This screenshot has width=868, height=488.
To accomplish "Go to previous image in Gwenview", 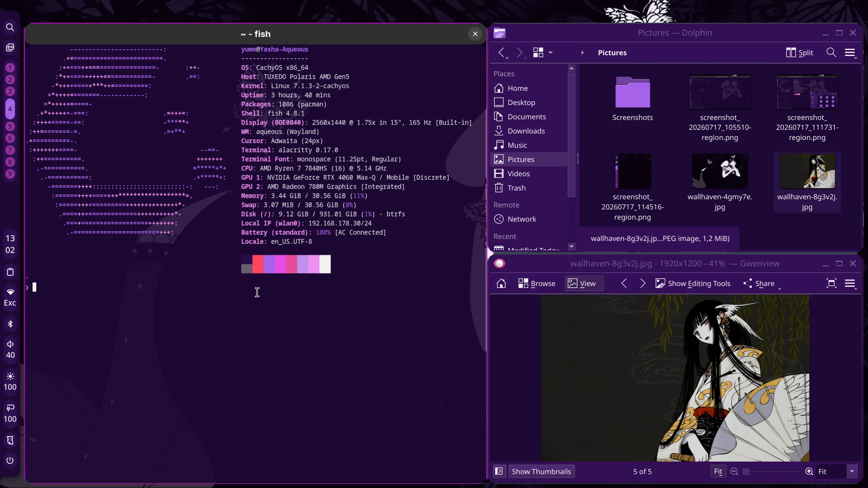I will coord(624,283).
